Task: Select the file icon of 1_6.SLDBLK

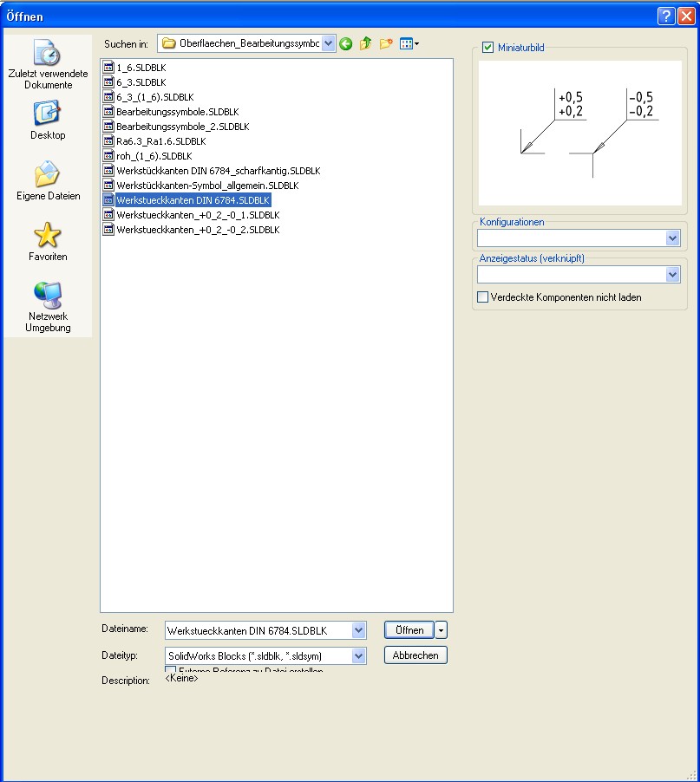Action: (x=108, y=68)
